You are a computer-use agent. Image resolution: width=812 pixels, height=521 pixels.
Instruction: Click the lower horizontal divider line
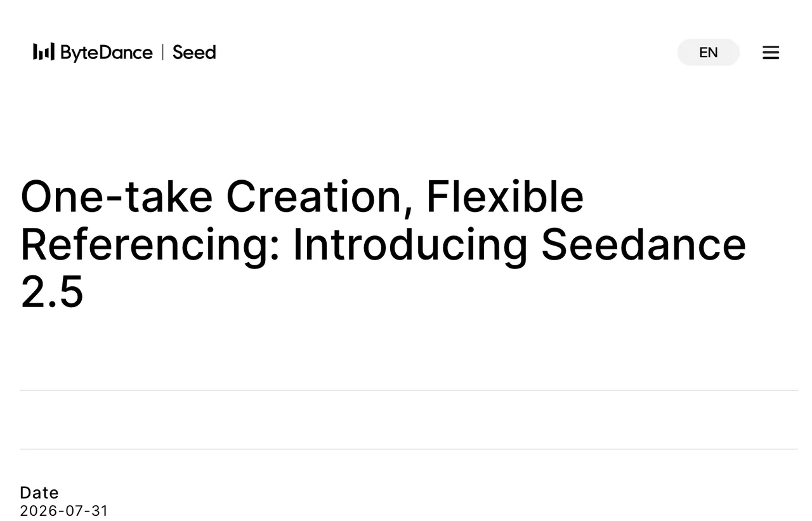(x=409, y=449)
